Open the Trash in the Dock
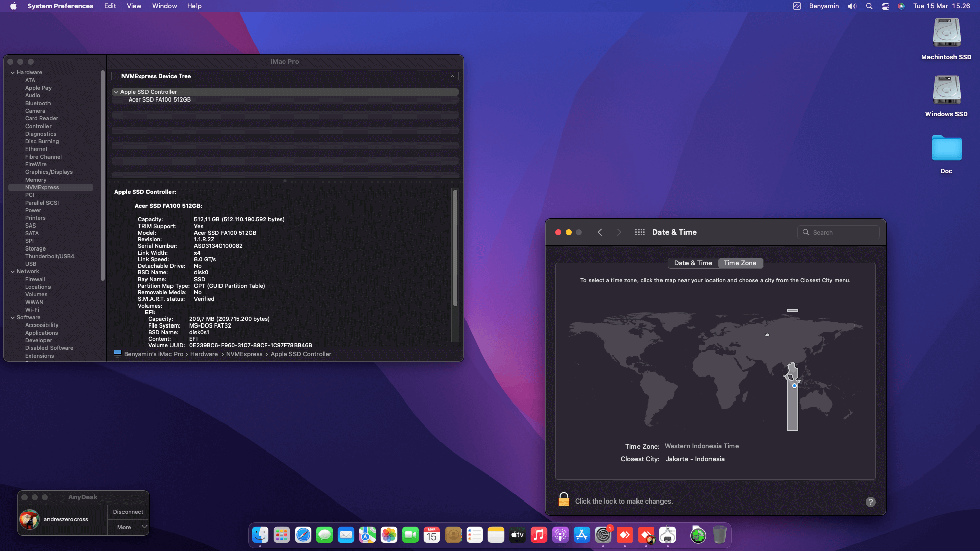 click(x=720, y=535)
